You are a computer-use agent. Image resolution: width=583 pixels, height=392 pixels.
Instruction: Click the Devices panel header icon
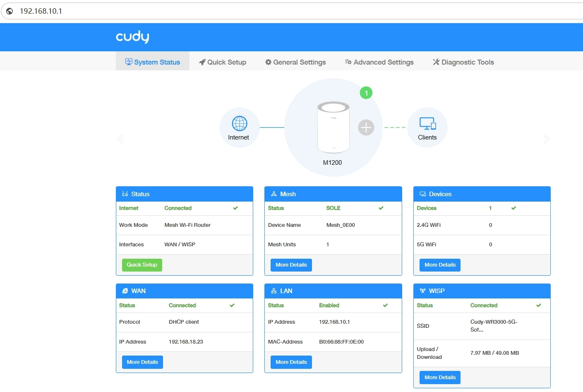(x=423, y=194)
